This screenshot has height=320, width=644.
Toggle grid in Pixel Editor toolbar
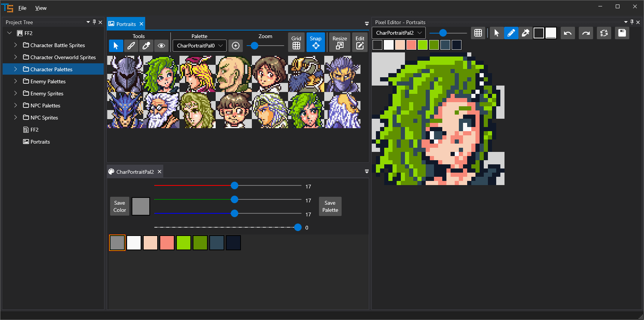478,33
